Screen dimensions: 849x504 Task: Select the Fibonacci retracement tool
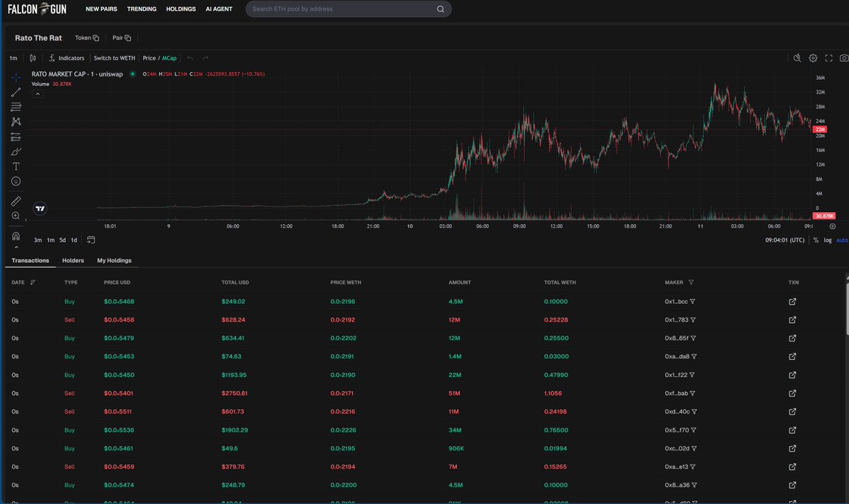coord(16,107)
